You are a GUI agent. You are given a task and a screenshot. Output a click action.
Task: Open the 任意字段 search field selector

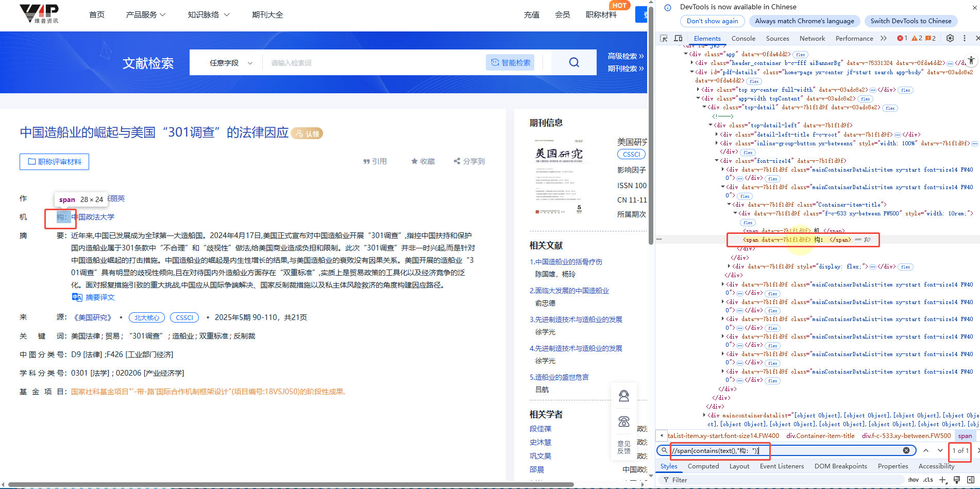point(231,63)
